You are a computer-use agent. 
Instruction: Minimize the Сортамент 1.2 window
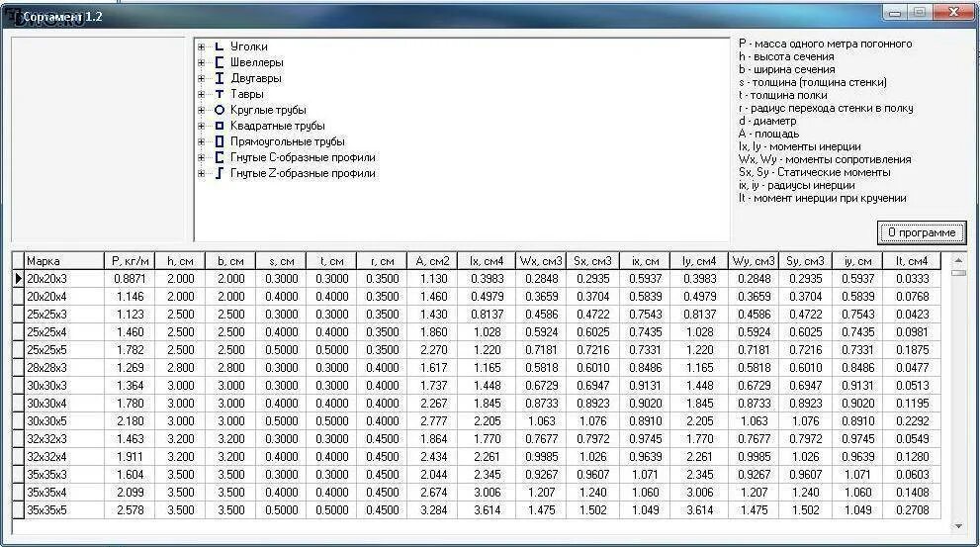coord(895,13)
